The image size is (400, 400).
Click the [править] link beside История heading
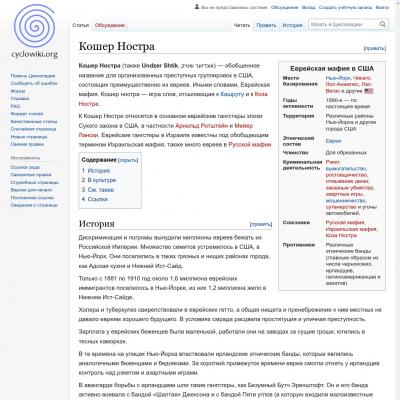click(x=261, y=224)
